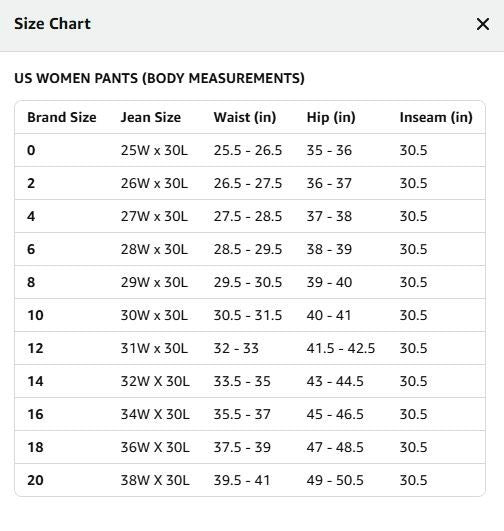504x531 pixels.
Task: Click the Size Chart title
Action: coord(52,24)
